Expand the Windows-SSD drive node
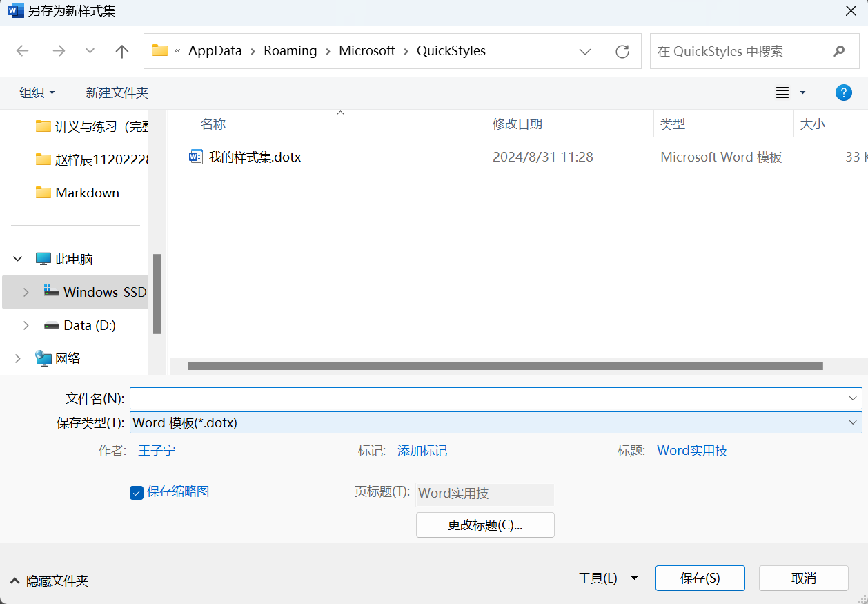 click(26, 292)
